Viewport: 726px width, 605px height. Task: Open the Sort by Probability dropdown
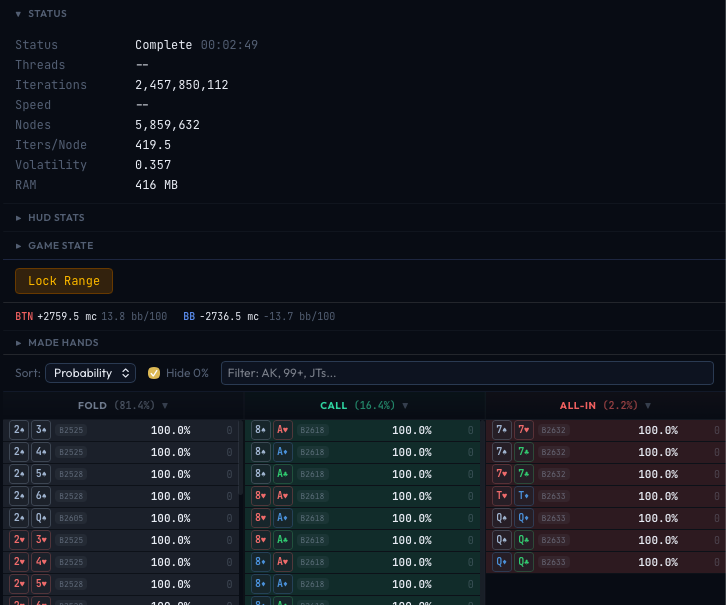pos(90,373)
